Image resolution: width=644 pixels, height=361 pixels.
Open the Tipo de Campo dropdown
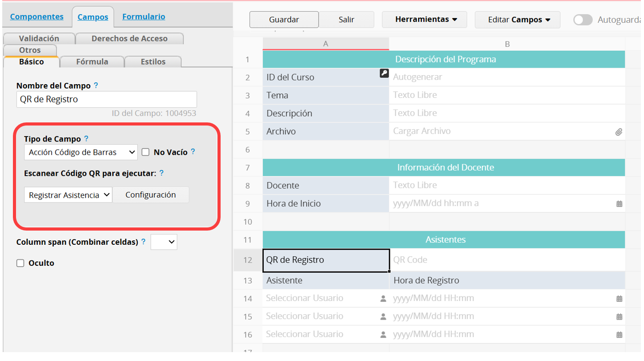(81, 152)
